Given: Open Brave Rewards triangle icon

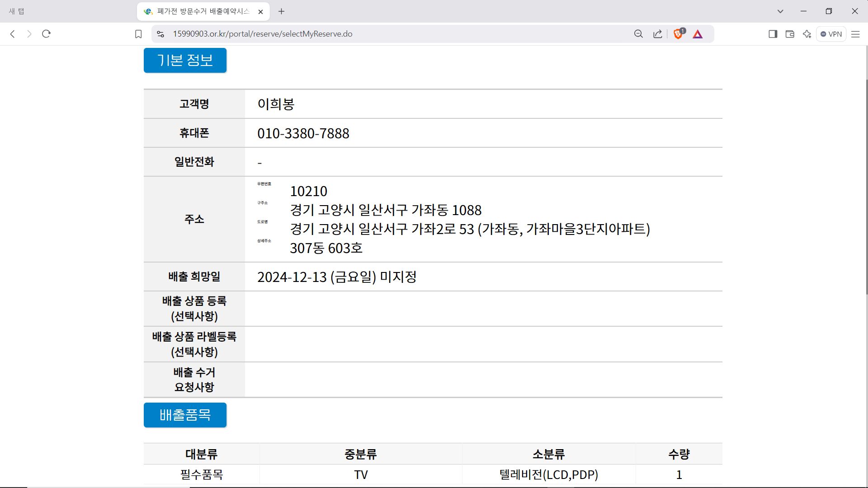Looking at the screenshot, I should tap(698, 34).
